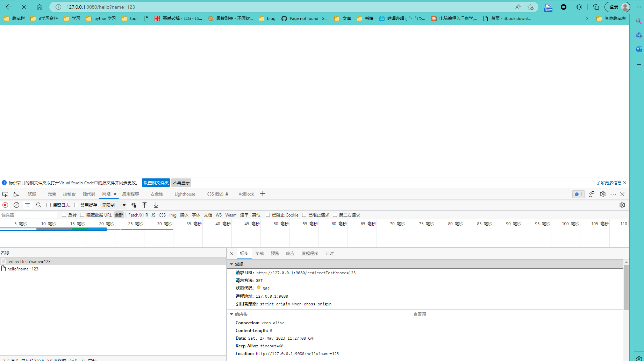This screenshot has width=644, height=361.
Task: Open the network search icon
Action: pyautogui.click(x=39, y=205)
